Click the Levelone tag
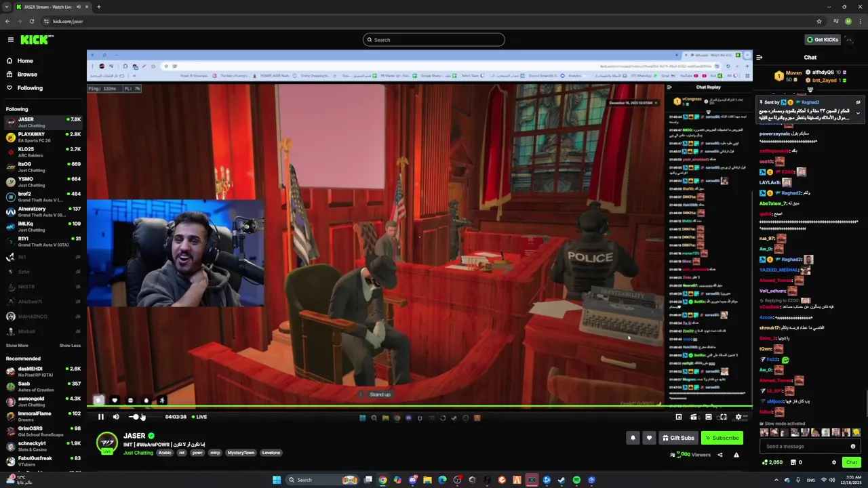The height and width of the screenshot is (488, 868). (x=271, y=453)
